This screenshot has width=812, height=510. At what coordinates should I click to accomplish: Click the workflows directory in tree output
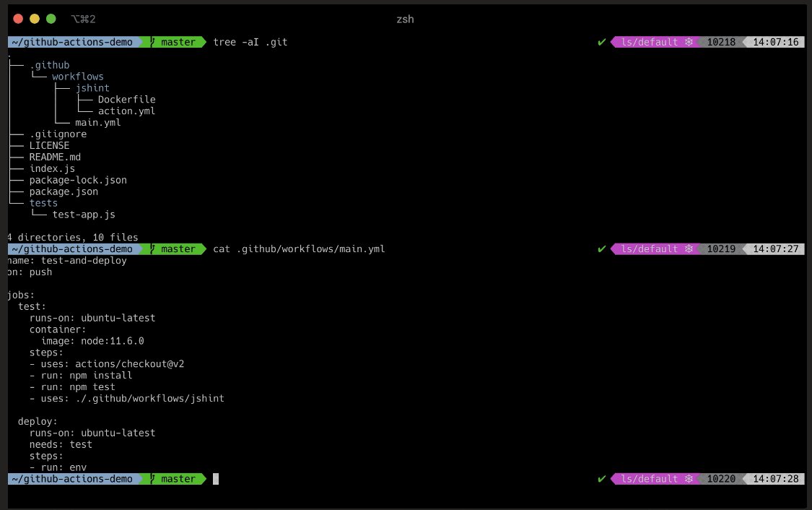(78, 77)
